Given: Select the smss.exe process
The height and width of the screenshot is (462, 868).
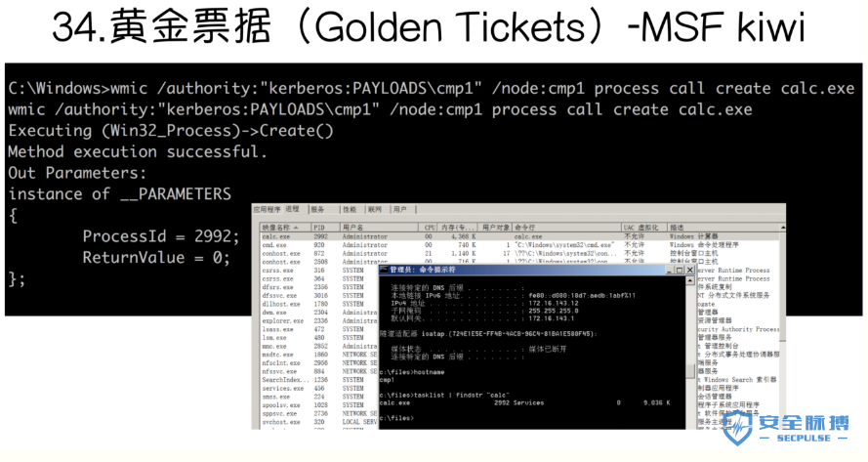Looking at the screenshot, I should (319, 397).
